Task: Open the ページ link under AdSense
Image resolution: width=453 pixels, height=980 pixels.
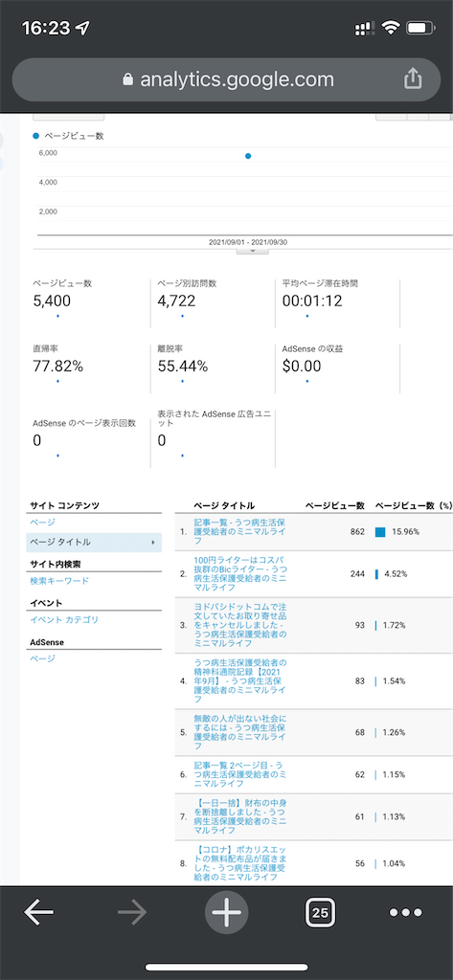Action: click(42, 658)
